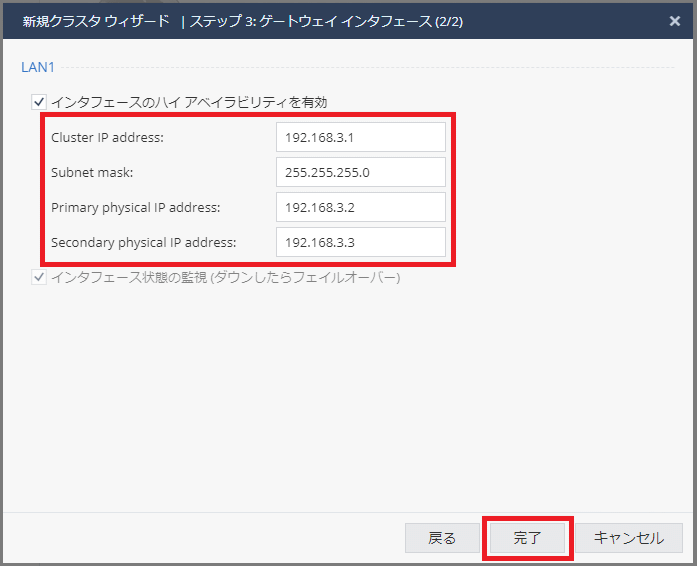This screenshot has width=697, height=566.
Task: Click the "Primary physical IP address:" label
Action: (135, 207)
